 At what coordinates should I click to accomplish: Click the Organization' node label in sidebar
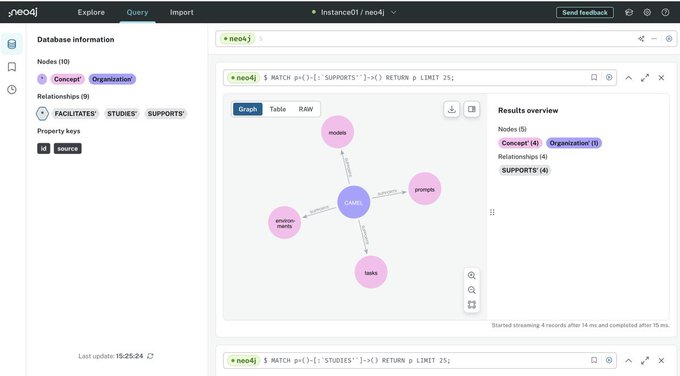coord(112,79)
